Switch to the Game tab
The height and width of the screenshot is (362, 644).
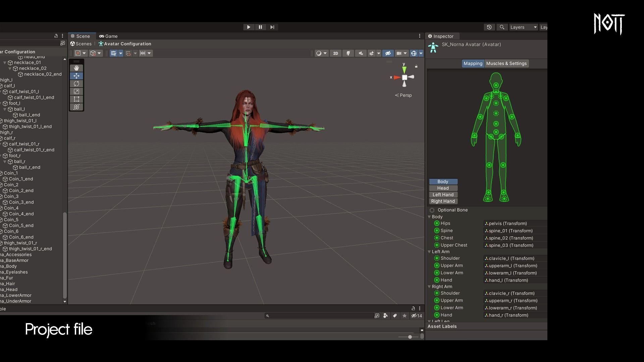click(108, 36)
